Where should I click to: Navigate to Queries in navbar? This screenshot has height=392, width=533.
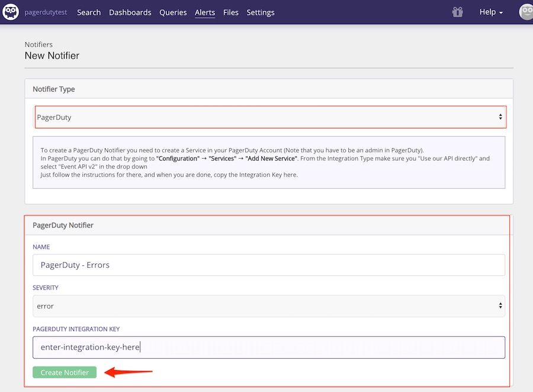[x=173, y=12]
